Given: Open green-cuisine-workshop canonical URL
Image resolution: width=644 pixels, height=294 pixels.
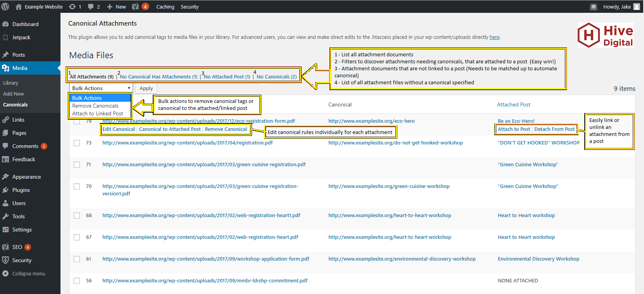Looking at the screenshot, I should [x=389, y=186].
